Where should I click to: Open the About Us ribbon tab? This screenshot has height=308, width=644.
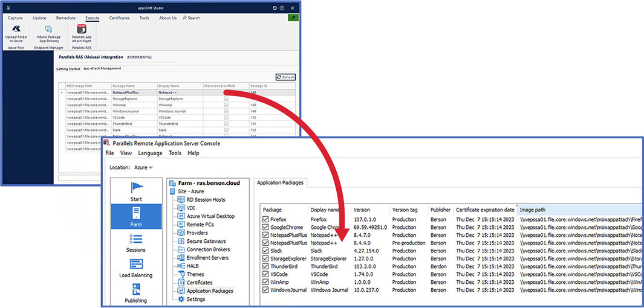pyautogui.click(x=168, y=18)
